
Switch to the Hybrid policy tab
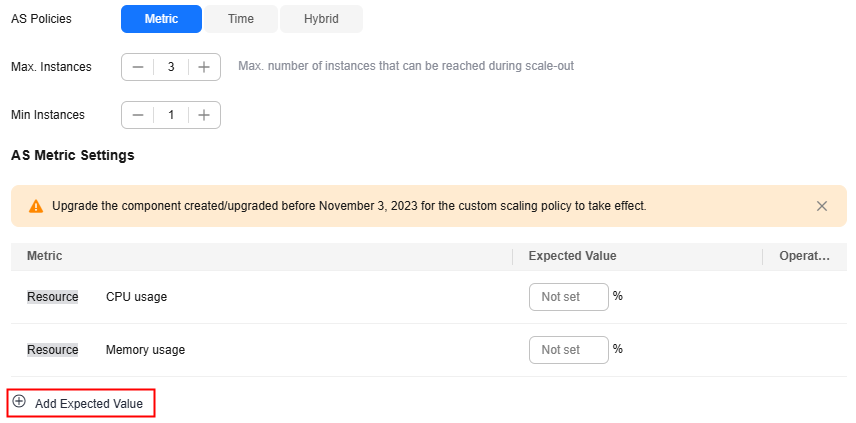click(x=321, y=19)
